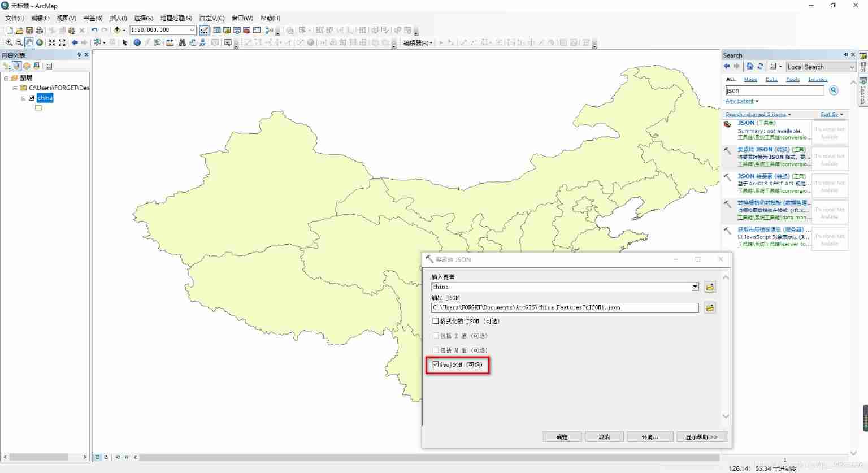Viewport: 868px width, 473px height.
Task: Click the Add Data button
Action: [117, 30]
